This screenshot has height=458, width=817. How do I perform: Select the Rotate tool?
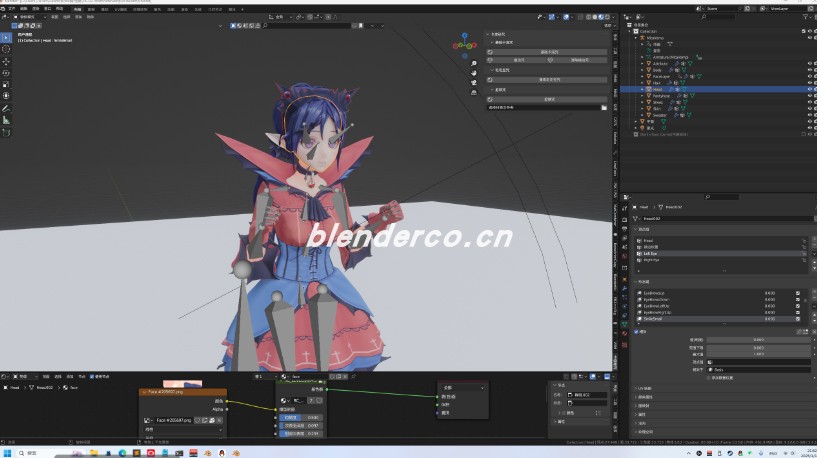[6, 73]
